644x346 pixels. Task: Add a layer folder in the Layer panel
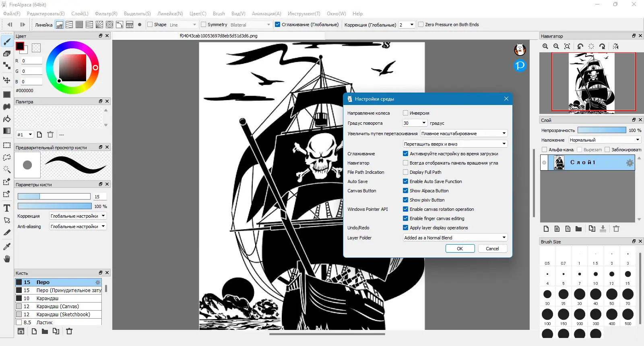(x=578, y=229)
